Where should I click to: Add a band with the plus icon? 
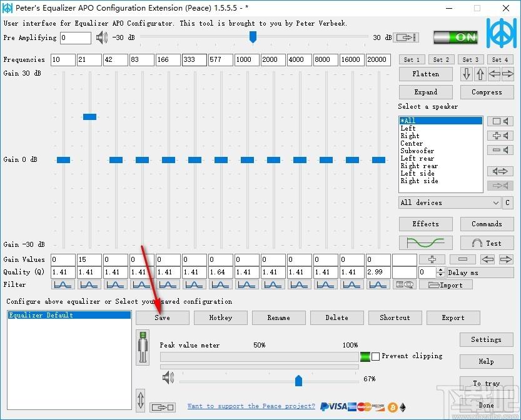432,259
